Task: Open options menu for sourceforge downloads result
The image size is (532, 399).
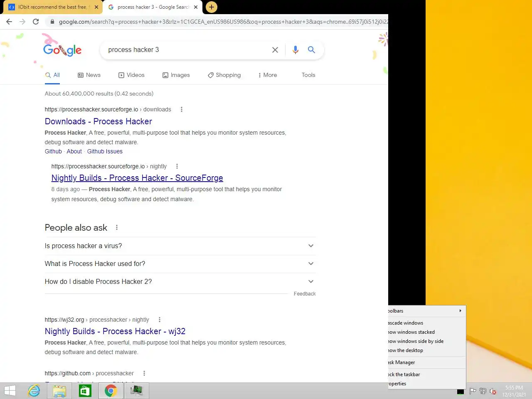Action: click(181, 109)
